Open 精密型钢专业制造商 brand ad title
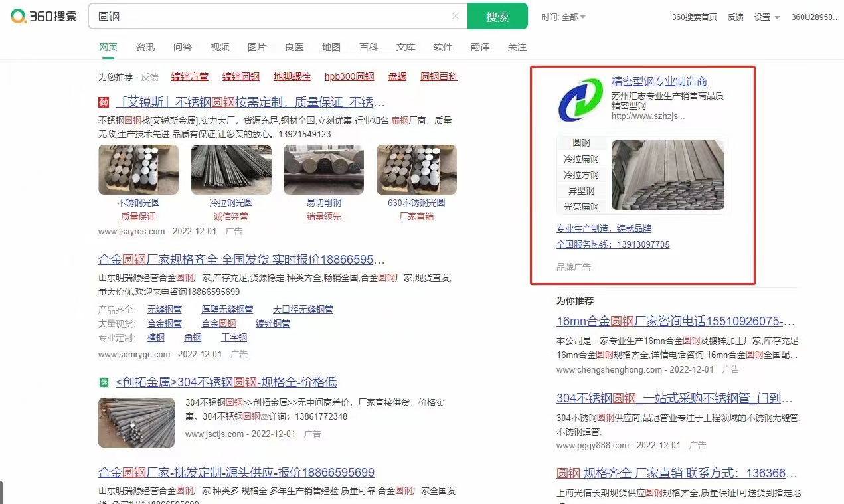The image size is (844, 504). point(659,82)
